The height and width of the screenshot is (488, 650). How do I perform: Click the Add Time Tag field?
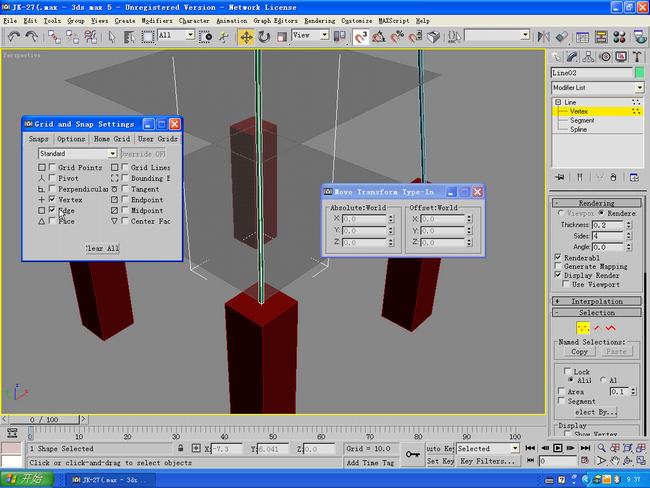(370, 462)
